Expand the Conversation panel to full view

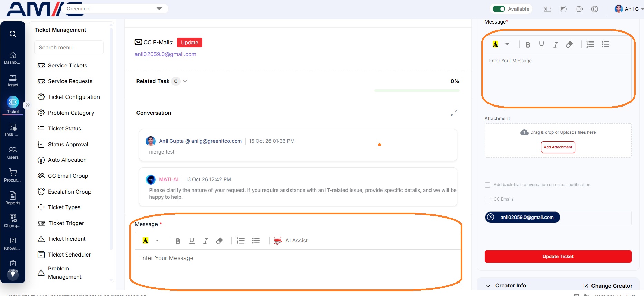click(454, 113)
